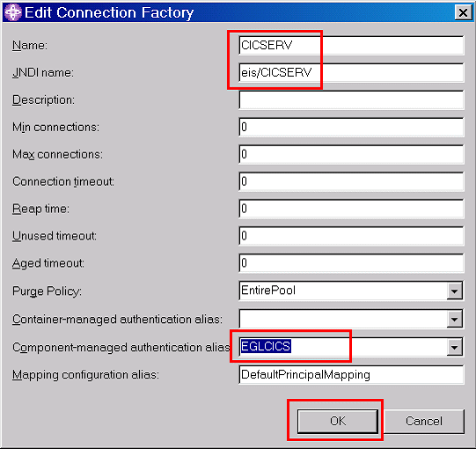Viewport: 476px width, 449px height.
Task: Click the Name field containing CICSERV
Action: [351, 45]
